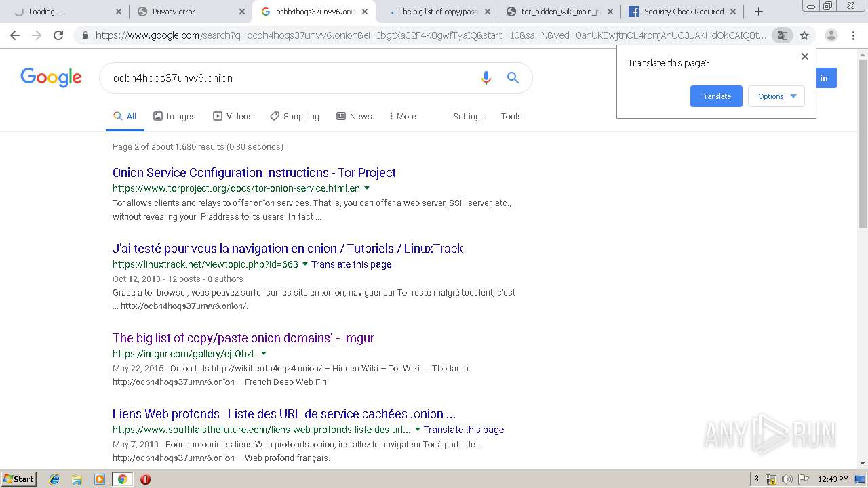Go forward using the browser forward arrow
This screenshot has height=488, width=868.
[x=37, y=35]
